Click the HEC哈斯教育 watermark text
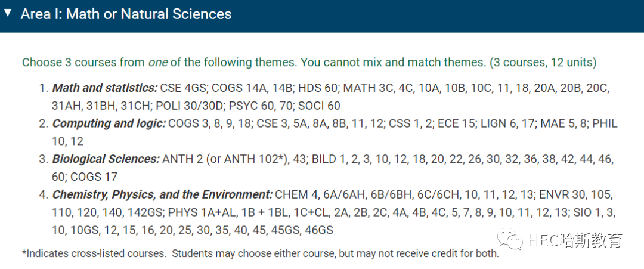644x269 pixels. pos(576,240)
